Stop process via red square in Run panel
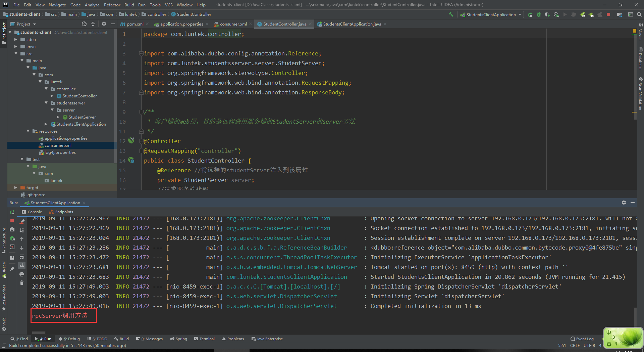This screenshot has height=352, width=644. coord(12,221)
